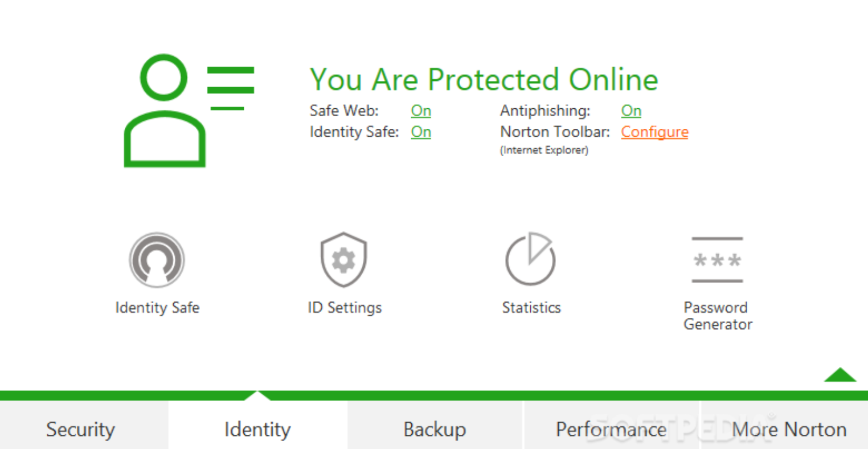Image resolution: width=868 pixels, height=449 pixels.
Task: Click the 'Identity Safe' text label below icon
Action: (157, 308)
